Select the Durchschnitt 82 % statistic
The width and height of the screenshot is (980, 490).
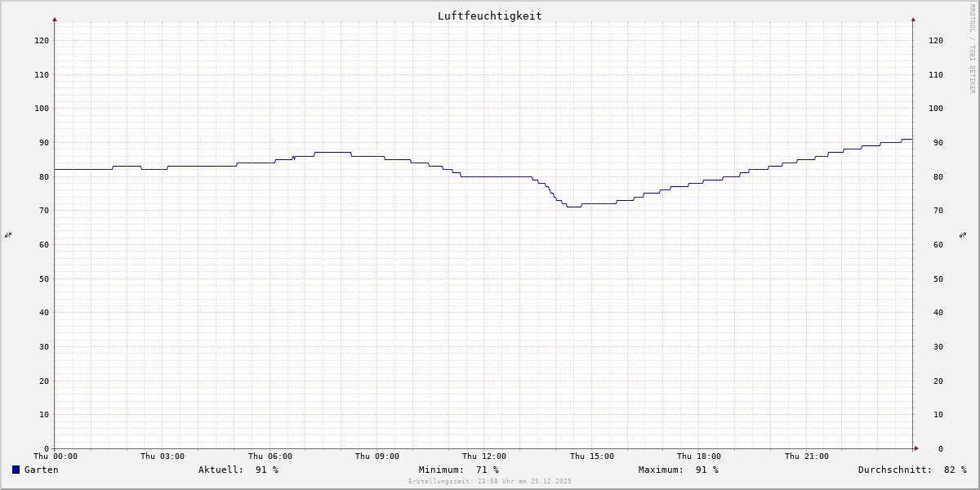911,470
